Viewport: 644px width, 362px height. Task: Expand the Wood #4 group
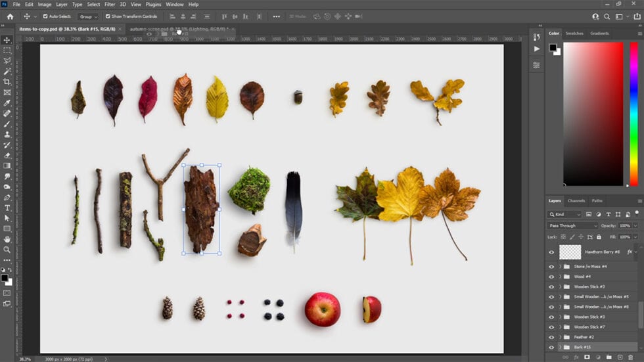point(560,277)
